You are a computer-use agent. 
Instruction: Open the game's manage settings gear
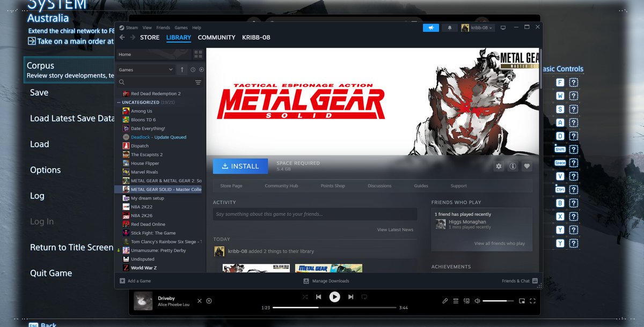[499, 166]
